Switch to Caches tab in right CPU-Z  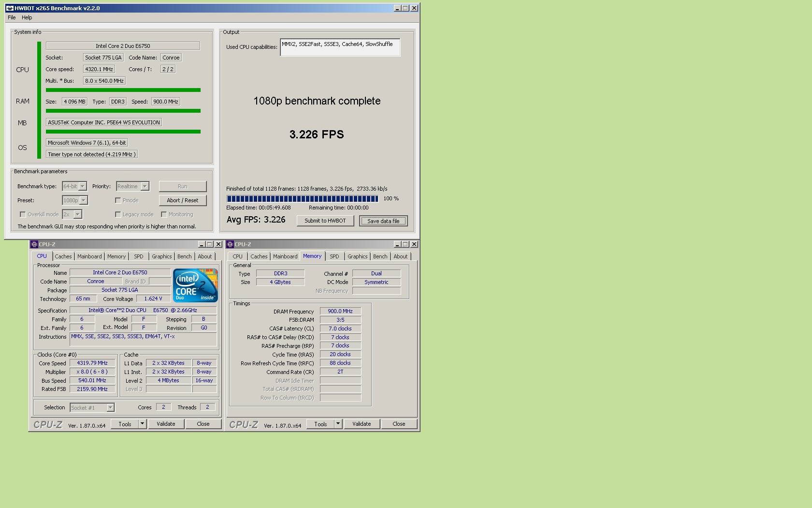[259, 256]
